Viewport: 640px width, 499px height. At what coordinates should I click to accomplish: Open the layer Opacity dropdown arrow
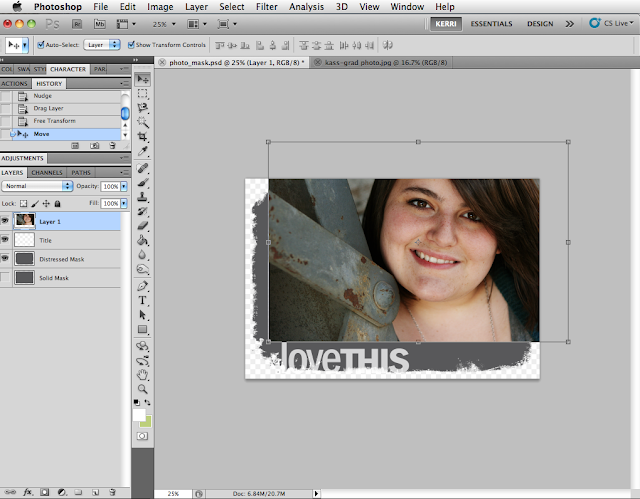pos(124,186)
